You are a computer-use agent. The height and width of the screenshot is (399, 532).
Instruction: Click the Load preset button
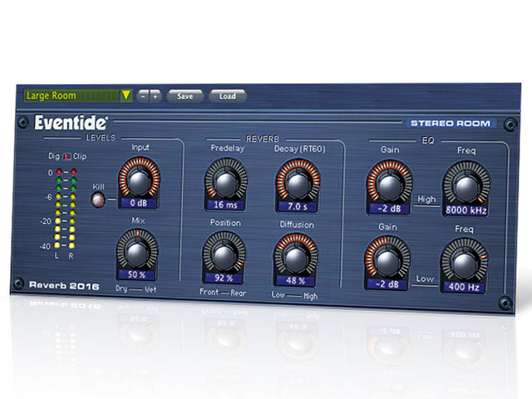227,96
